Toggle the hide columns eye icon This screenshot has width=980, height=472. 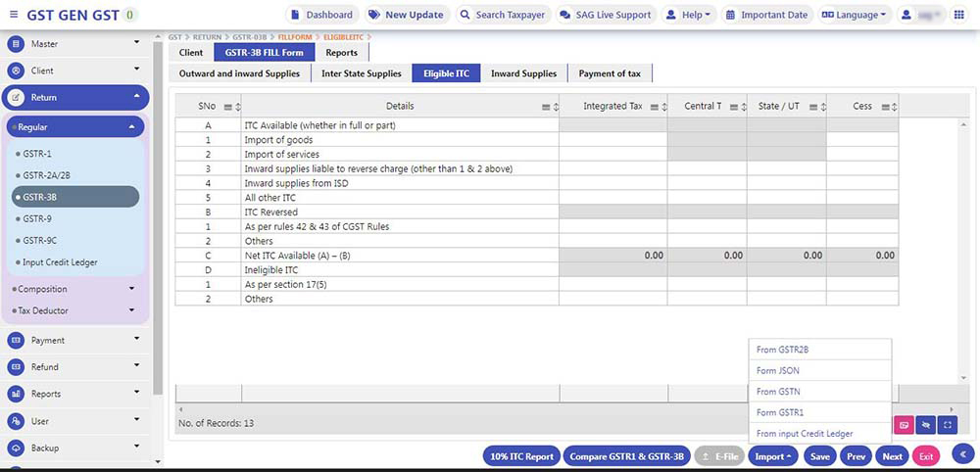(x=925, y=425)
